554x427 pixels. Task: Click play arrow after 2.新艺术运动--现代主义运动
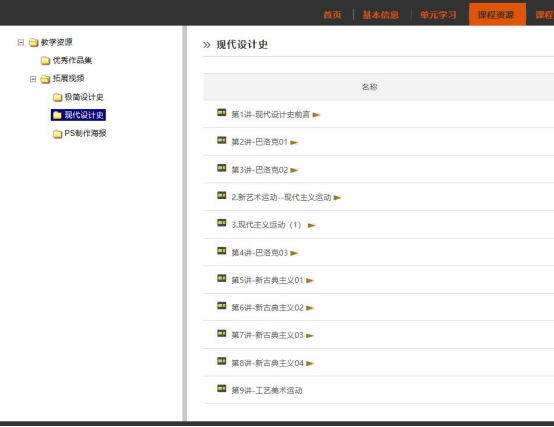coord(337,198)
